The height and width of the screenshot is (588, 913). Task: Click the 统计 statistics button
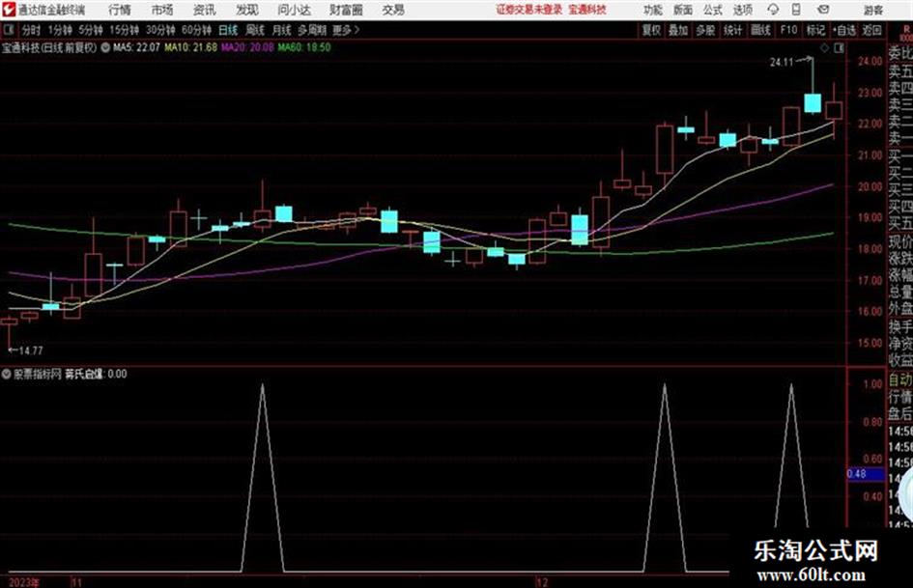(733, 30)
